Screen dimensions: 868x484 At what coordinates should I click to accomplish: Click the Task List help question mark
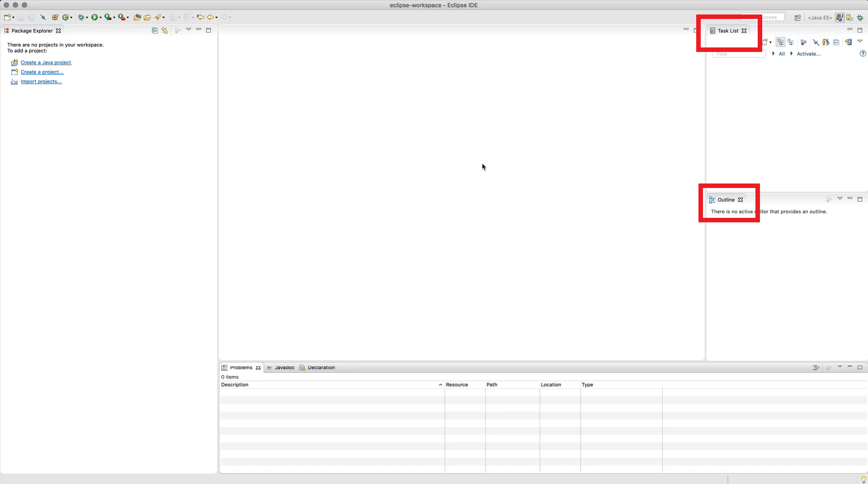coord(863,53)
